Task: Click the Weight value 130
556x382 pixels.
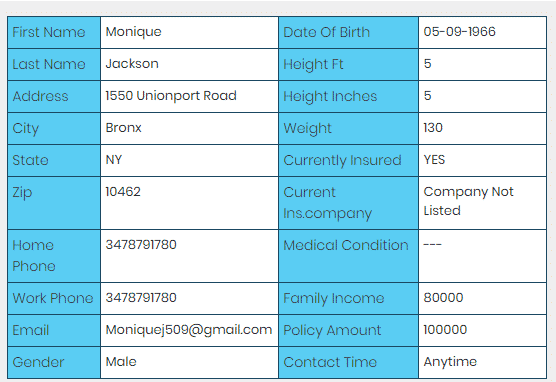Action: pyautogui.click(x=433, y=128)
